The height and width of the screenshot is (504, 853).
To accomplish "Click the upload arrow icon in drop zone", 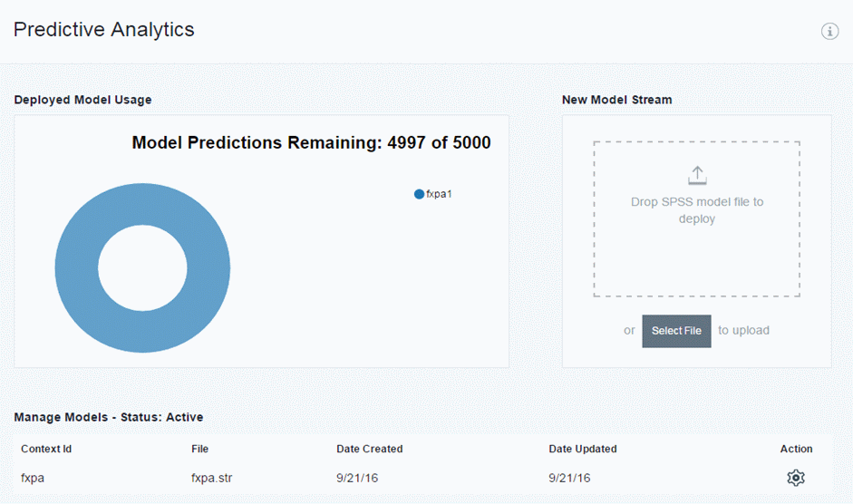I will (x=697, y=176).
